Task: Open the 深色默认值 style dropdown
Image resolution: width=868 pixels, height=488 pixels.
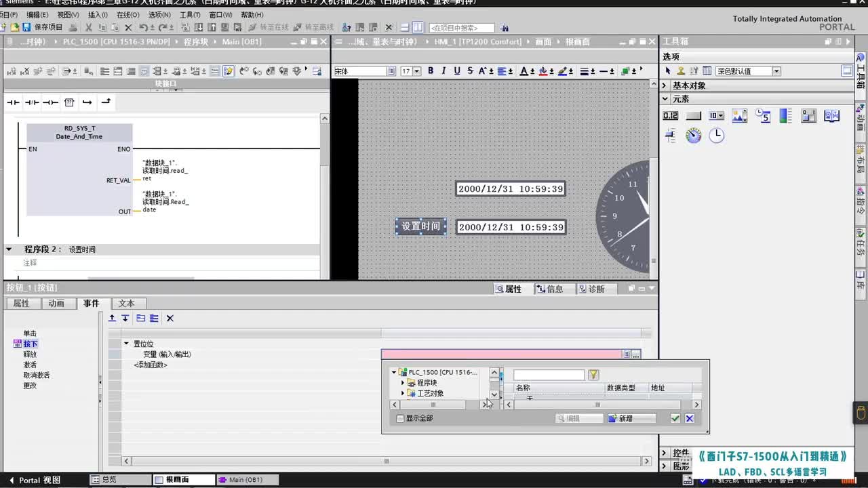Action: point(776,71)
